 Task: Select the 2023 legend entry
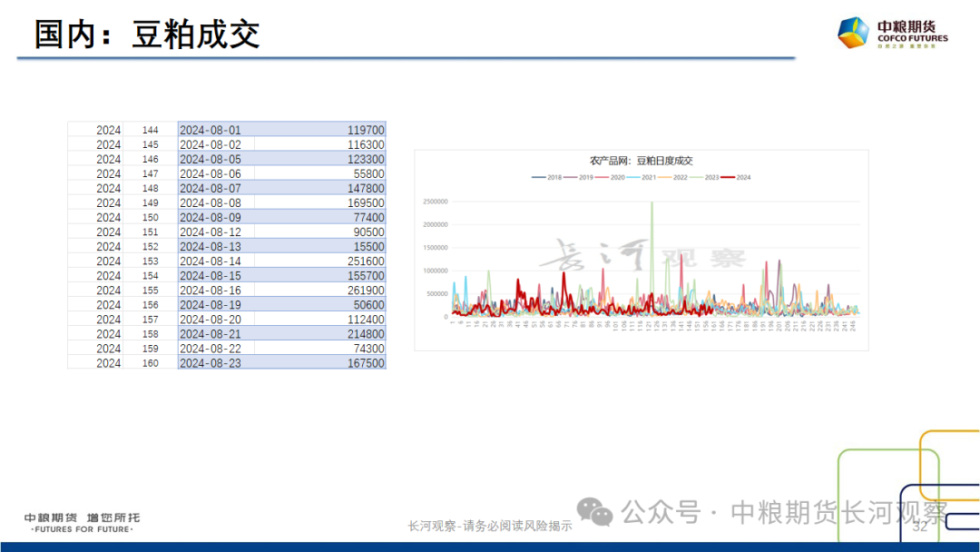point(705,178)
